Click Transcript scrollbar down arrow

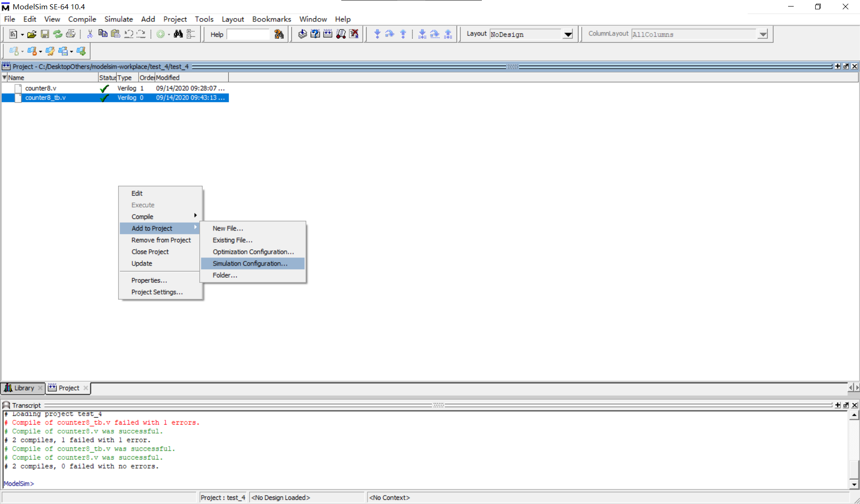tap(854, 484)
